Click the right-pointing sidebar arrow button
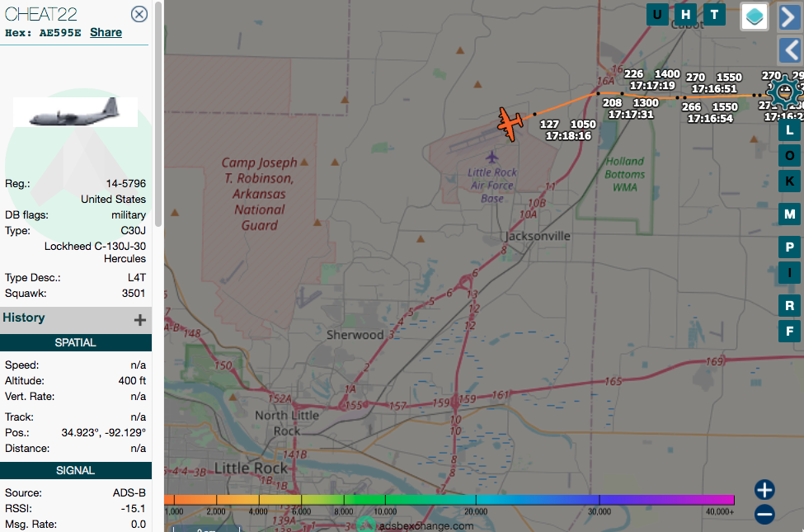 790,17
